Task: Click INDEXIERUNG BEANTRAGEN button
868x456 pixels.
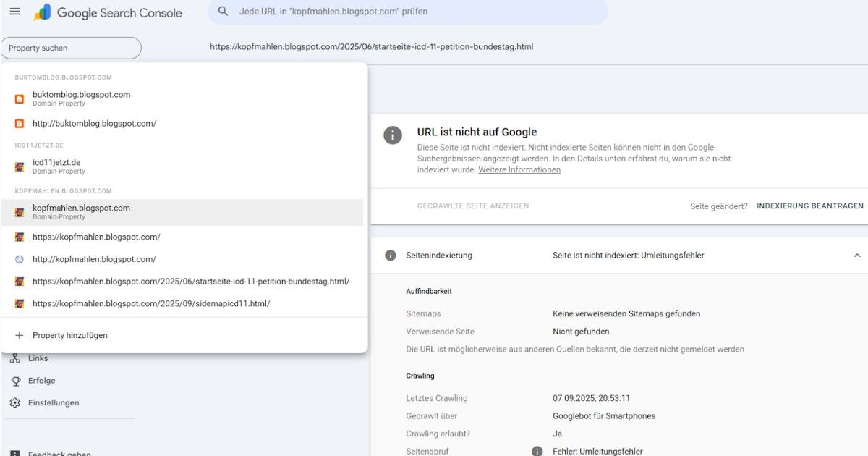Action: coord(809,206)
